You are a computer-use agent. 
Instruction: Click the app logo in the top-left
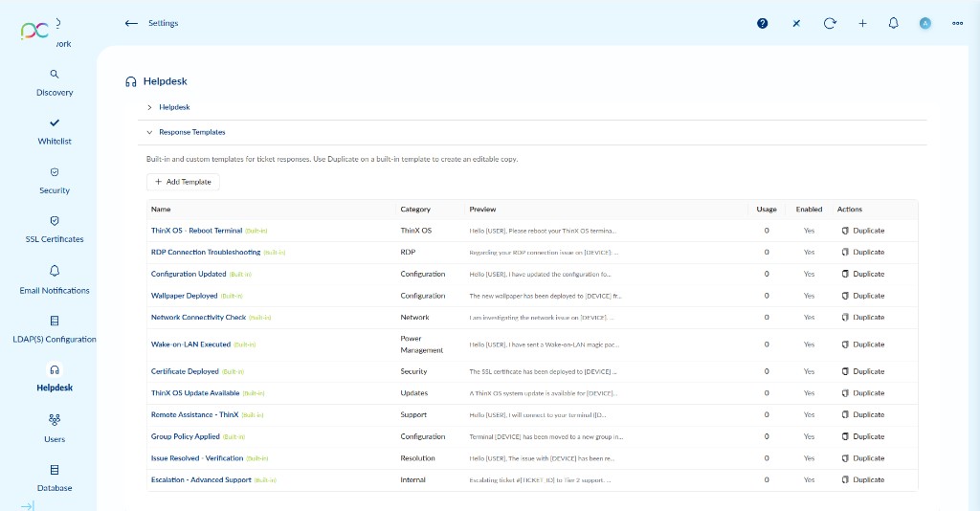point(34,30)
